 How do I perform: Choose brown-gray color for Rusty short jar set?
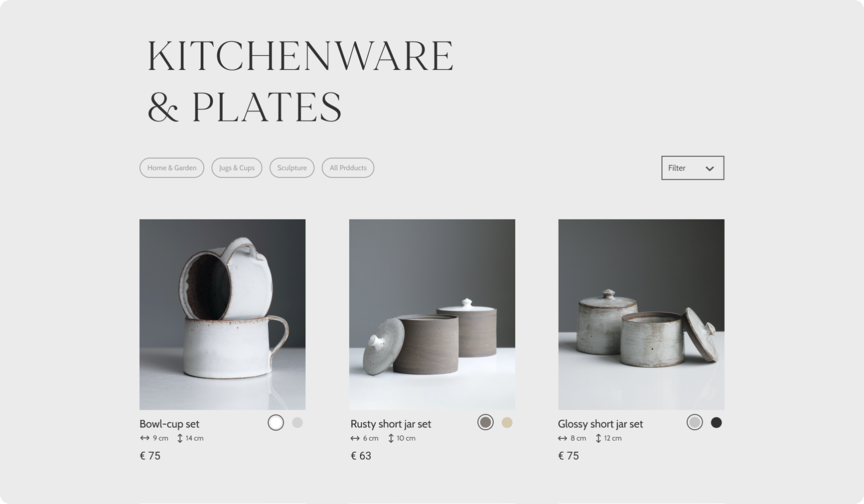click(x=485, y=422)
